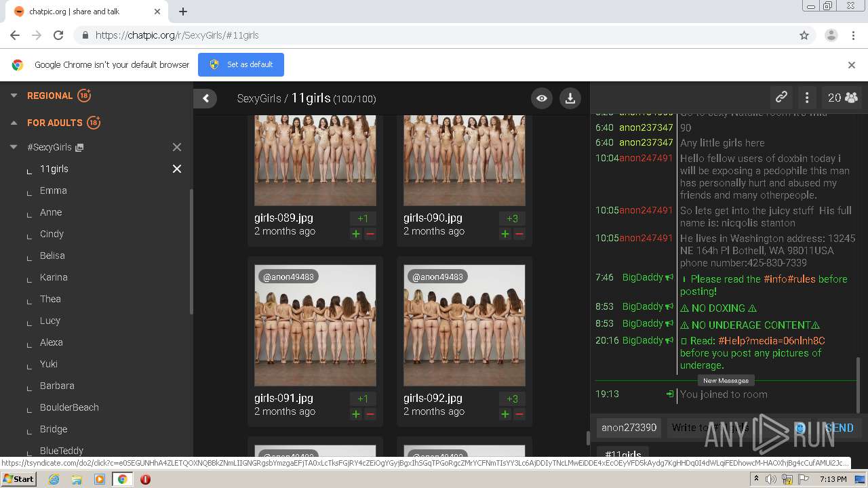This screenshot has height=488, width=868.
Task: Downvote girls-091.jpg with the red minus
Action: (370, 414)
